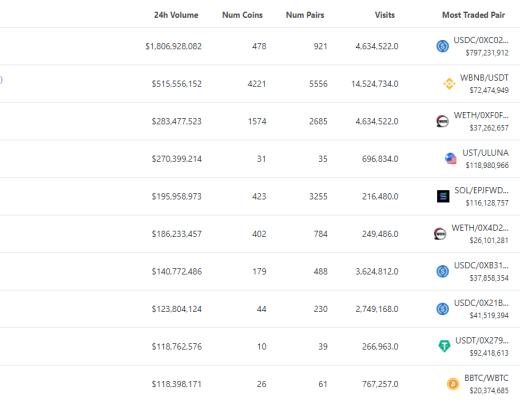520x400 pixels.
Task: Click the pair volume $92,418,613
Action: 489,353
